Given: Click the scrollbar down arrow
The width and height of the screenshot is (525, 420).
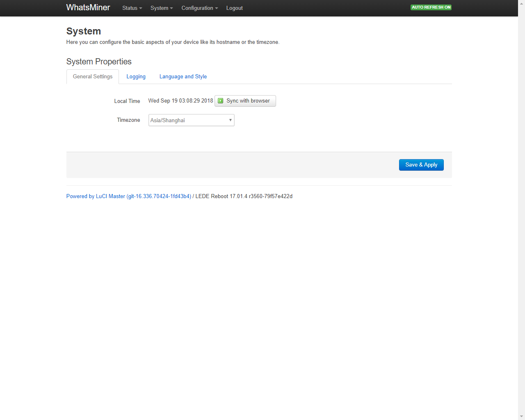Looking at the screenshot, I should pos(521,416).
